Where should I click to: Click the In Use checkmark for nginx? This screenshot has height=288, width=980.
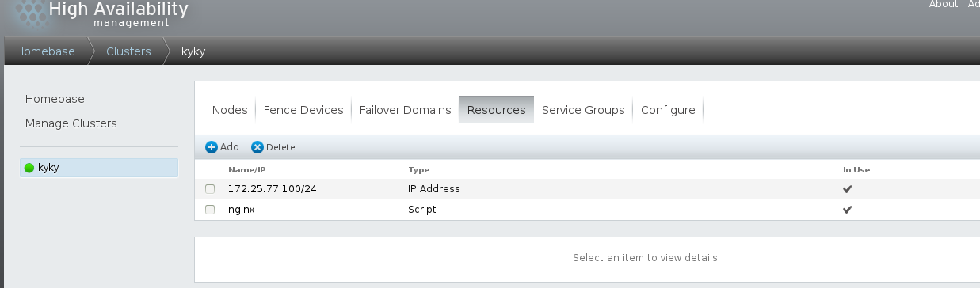pyautogui.click(x=847, y=210)
